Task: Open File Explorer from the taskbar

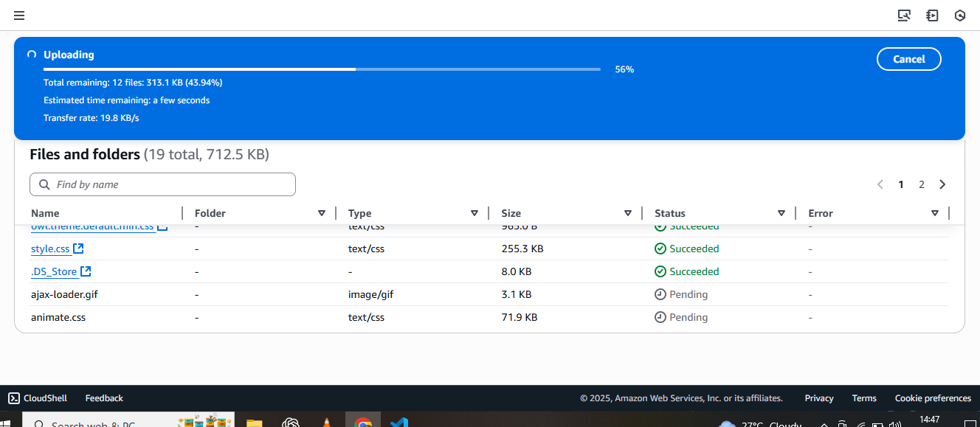Action: 254,423
